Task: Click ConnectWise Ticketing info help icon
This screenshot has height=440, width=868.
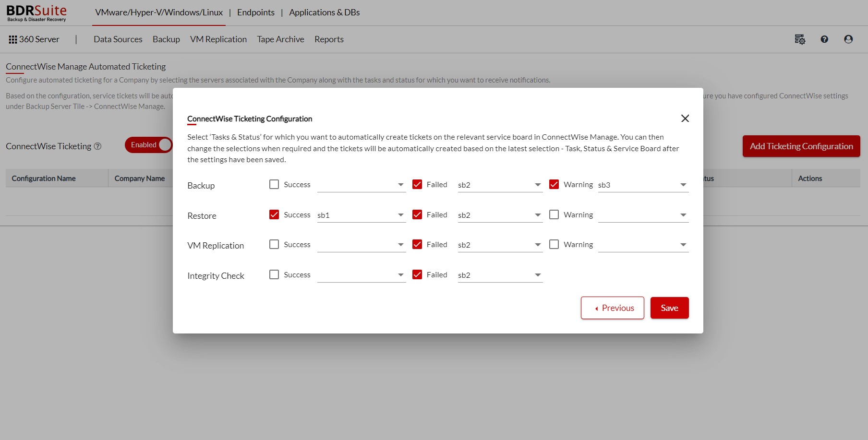Action: pos(97,146)
